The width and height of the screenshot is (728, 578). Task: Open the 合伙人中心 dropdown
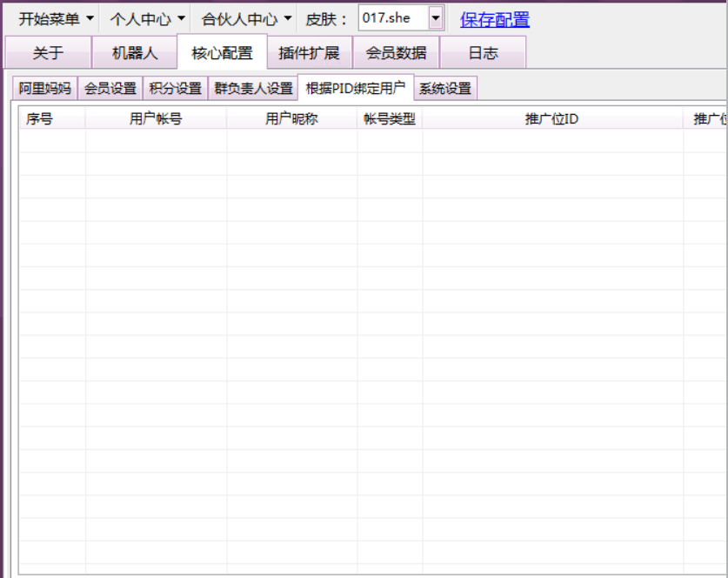click(246, 19)
